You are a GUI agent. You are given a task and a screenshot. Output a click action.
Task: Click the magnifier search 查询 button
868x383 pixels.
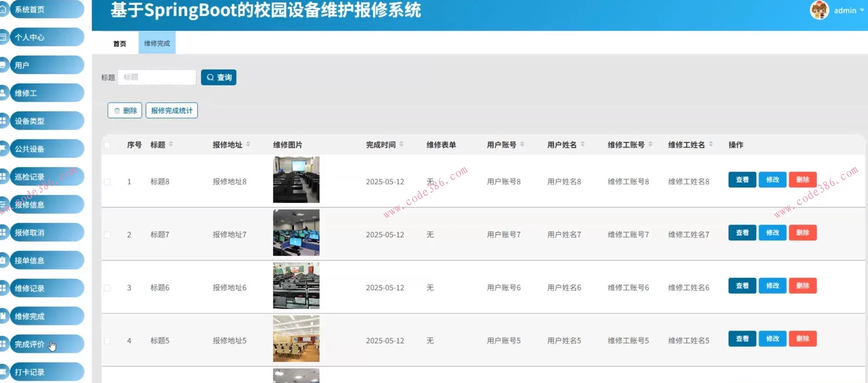coord(219,77)
